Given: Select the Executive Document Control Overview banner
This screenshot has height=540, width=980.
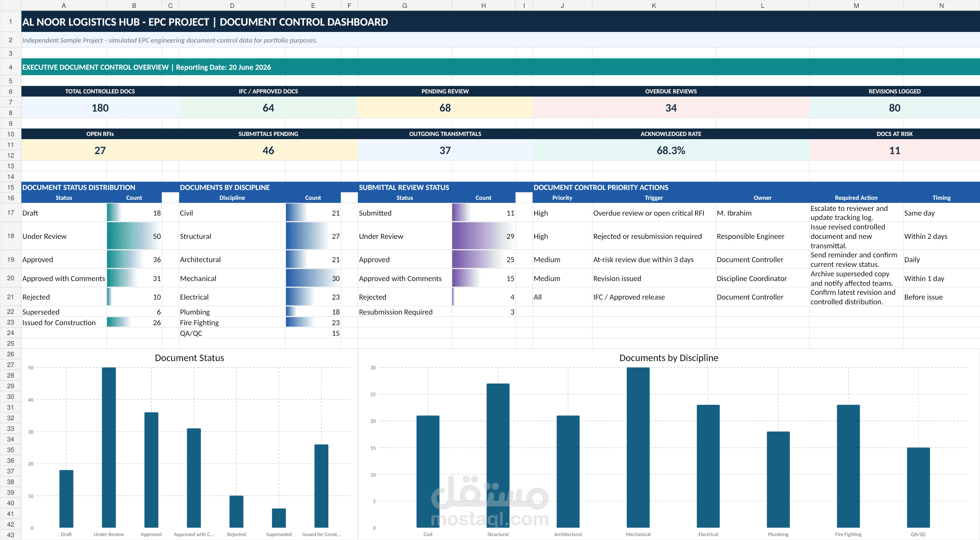Looking at the screenshot, I should (x=501, y=67).
